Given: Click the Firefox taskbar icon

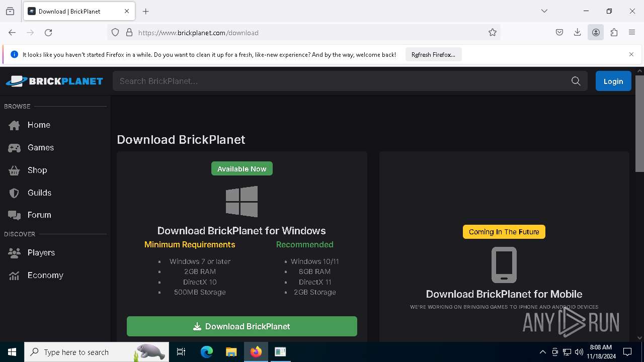Looking at the screenshot, I should coord(256,352).
